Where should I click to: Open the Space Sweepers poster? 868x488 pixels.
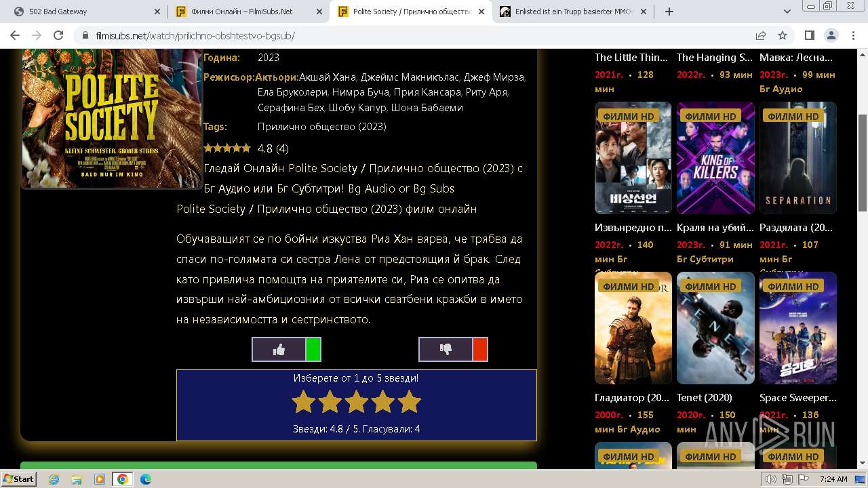798,328
